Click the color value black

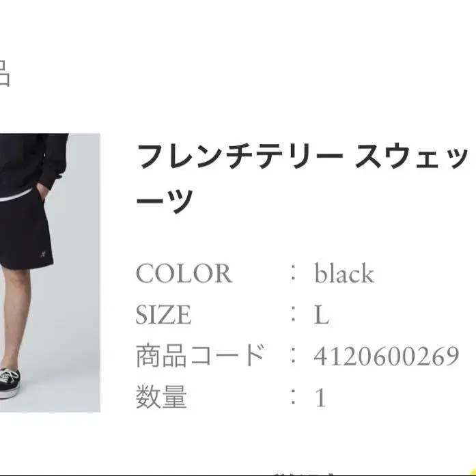(x=344, y=272)
